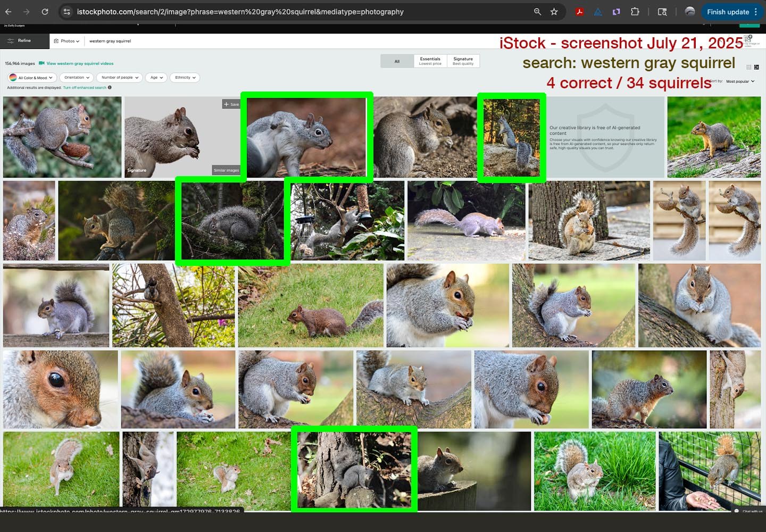Open View western gray squirrel videos link
Viewport: 766px width, 532px height.
click(x=79, y=63)
